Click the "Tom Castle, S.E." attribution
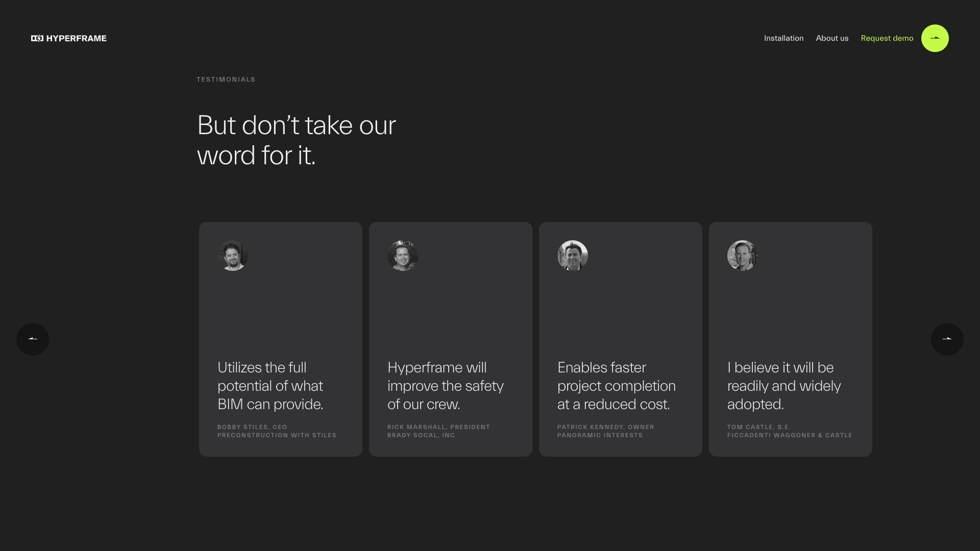 758,427
